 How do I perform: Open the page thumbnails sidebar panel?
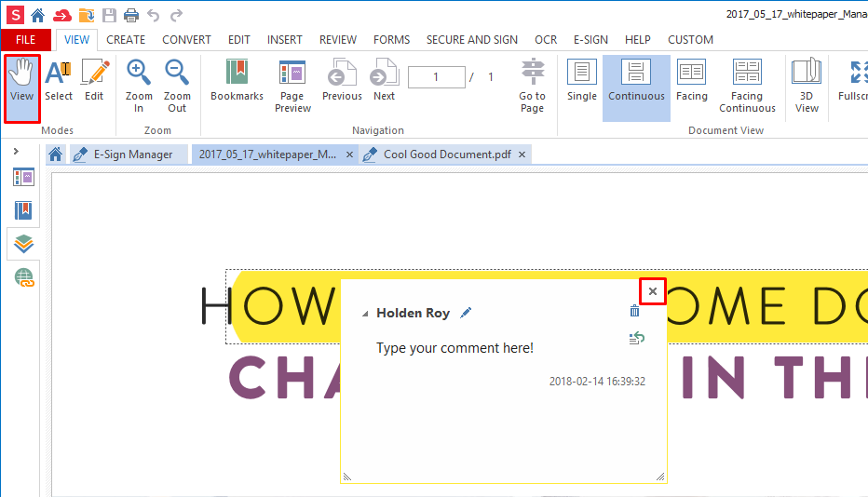(x=23, y=178)
